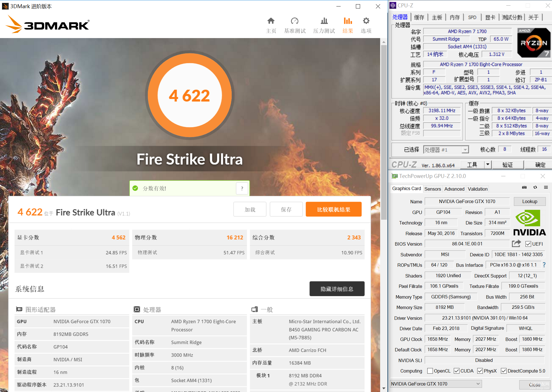Open the 3DMark home page icon
Screen dimensions: 552x392
click(x=271, y=21)
